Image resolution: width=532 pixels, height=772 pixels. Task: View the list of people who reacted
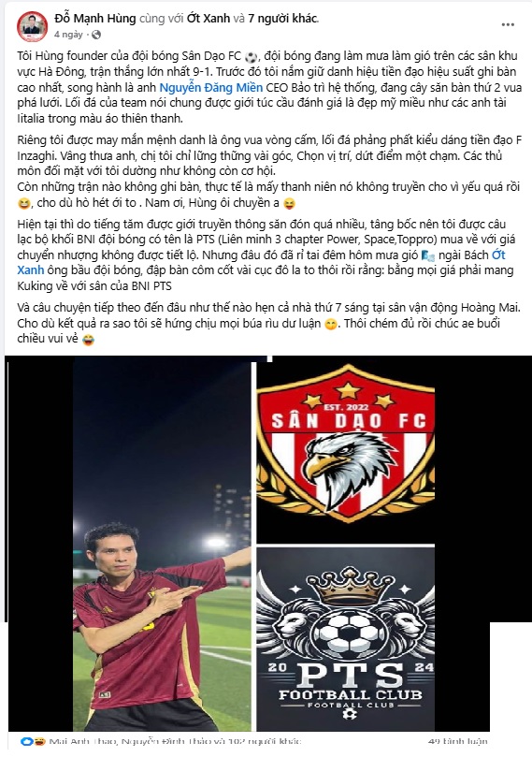175,741
